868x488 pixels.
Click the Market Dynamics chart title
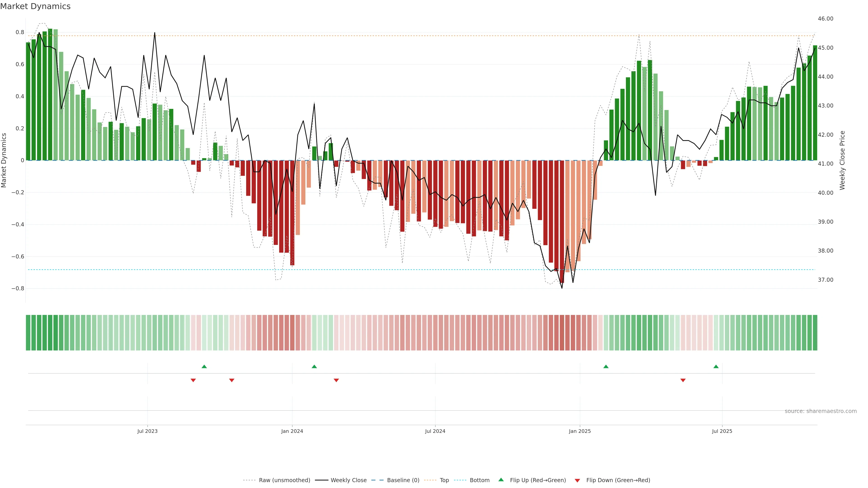pos(35,6)
